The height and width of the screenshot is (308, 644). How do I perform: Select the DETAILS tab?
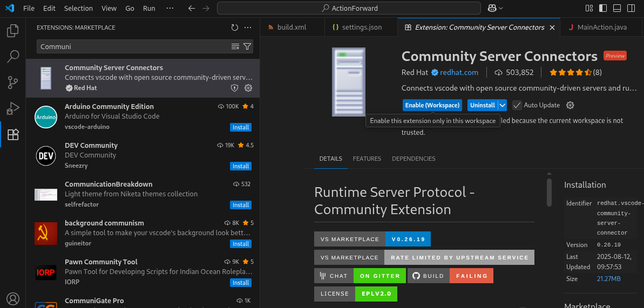330,159
